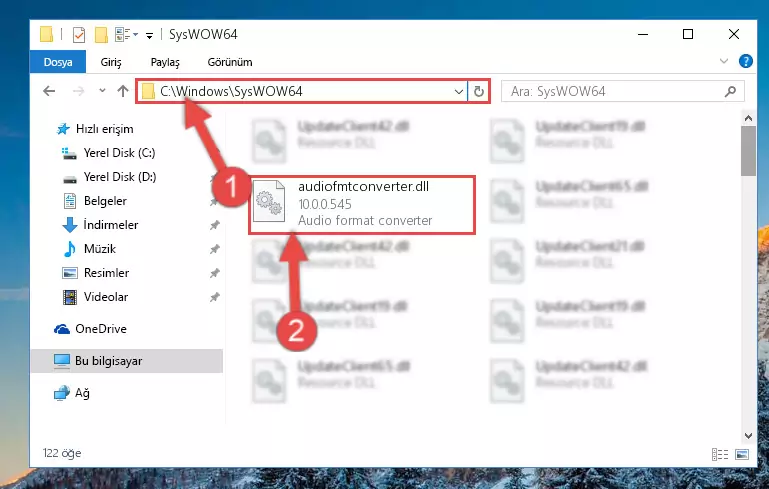Click the audiofmtconverter.dll gear file icon

click(x=269, y=202)
